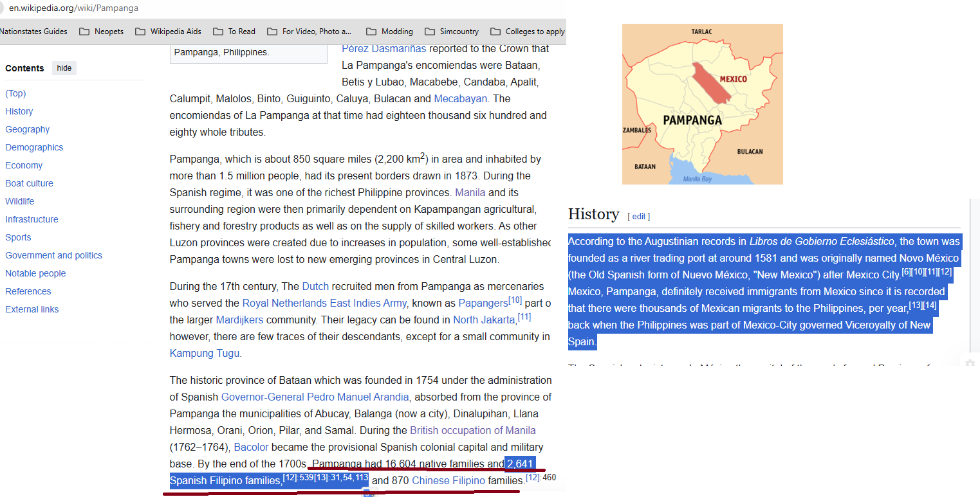Open the Pérez Dasmariñas link
Screen dimensions: 980x497
pyautogui.click(x=384, y=48)
